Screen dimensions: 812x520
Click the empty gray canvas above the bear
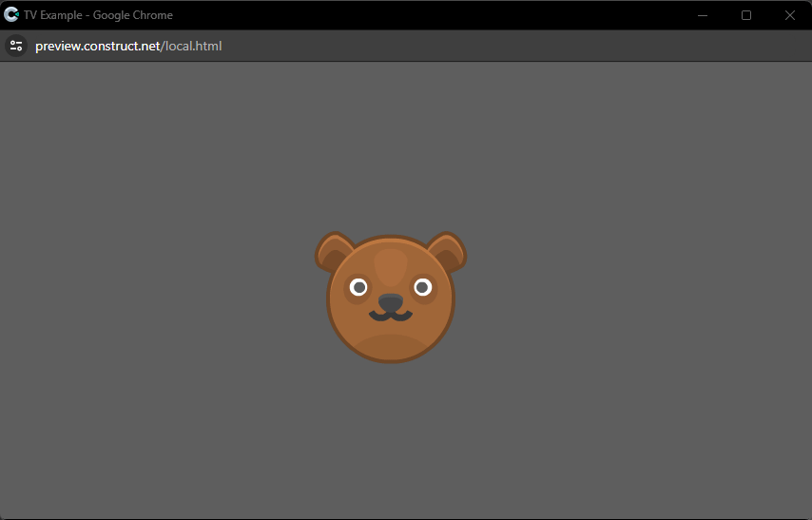390,143
